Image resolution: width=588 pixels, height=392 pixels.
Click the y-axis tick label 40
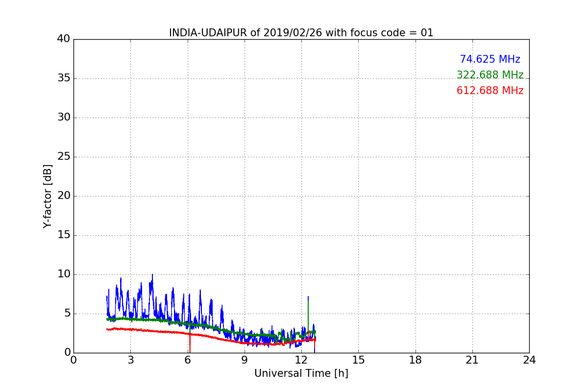coord(63,39)
